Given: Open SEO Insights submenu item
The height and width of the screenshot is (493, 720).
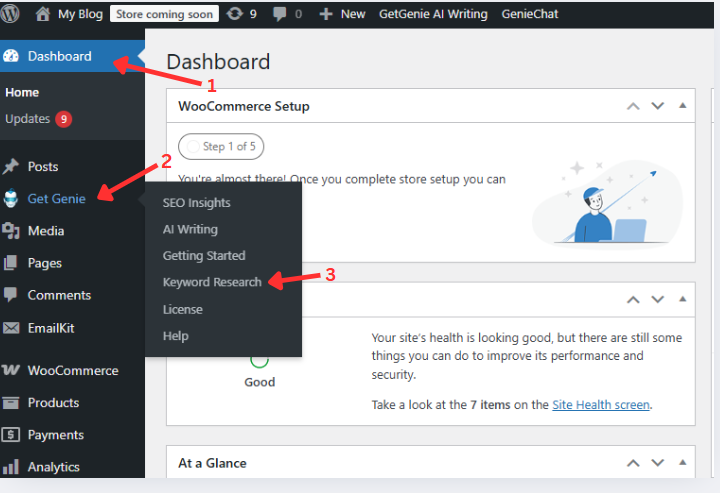Looking at the screenshot, I should [x=197, y=203].
